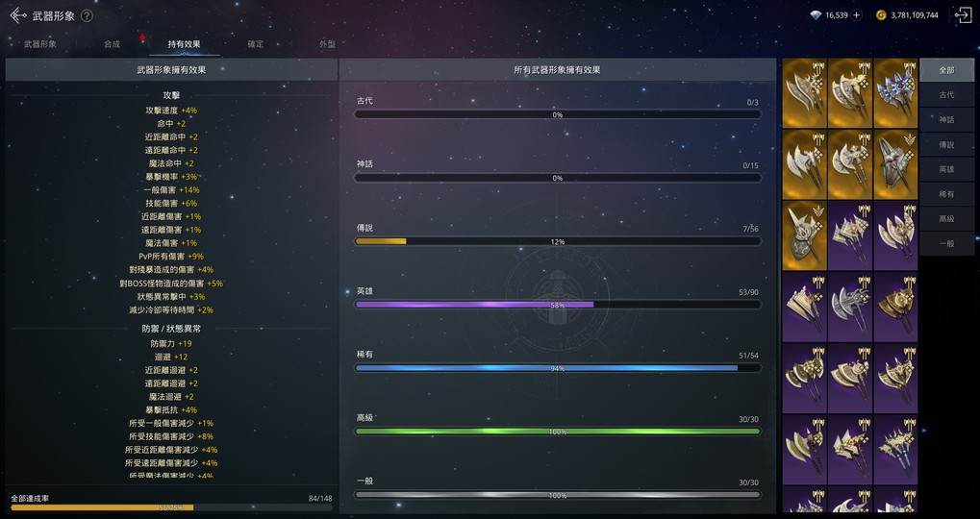Screen dimensions: 980x519
Task: Filter weapons by 傳說 grade
Action: 947,145
